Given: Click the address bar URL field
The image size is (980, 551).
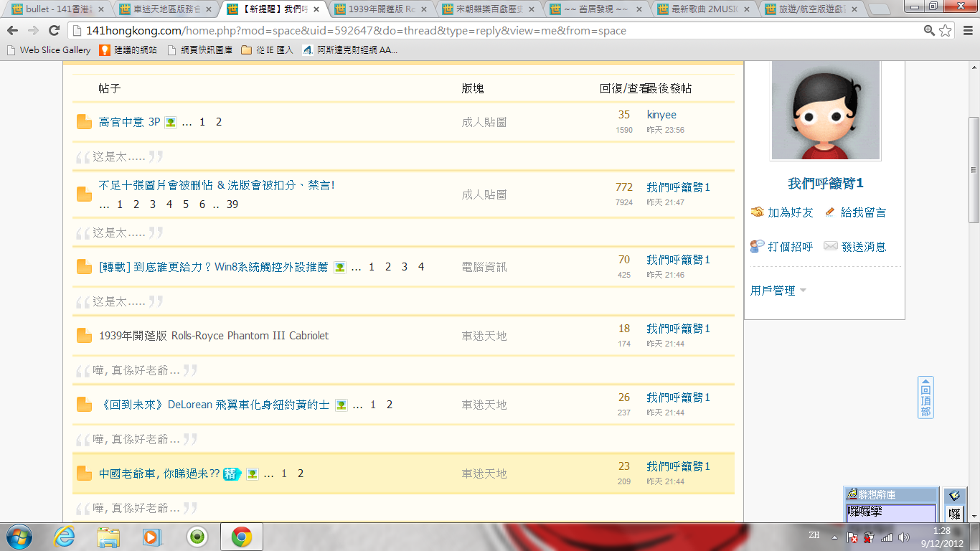Looking at the screenshot, I should point(488,31).
